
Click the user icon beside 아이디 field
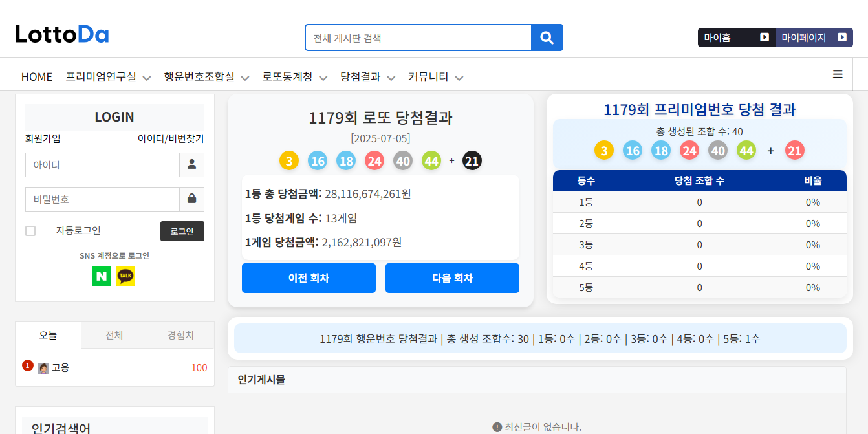191,165
